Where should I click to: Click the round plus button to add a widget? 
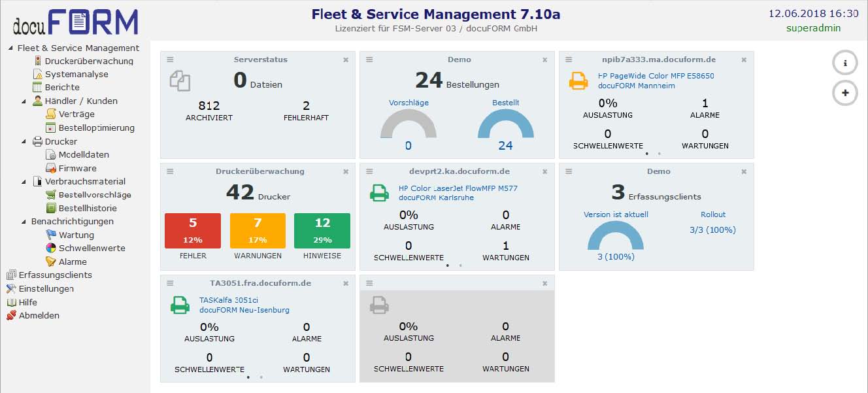click(x=845, y=93)
